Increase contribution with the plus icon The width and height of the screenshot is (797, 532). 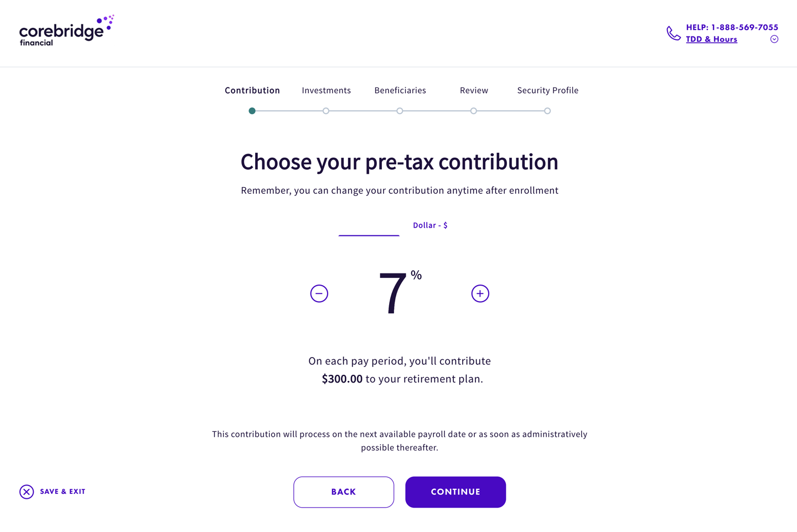point(480,293)
